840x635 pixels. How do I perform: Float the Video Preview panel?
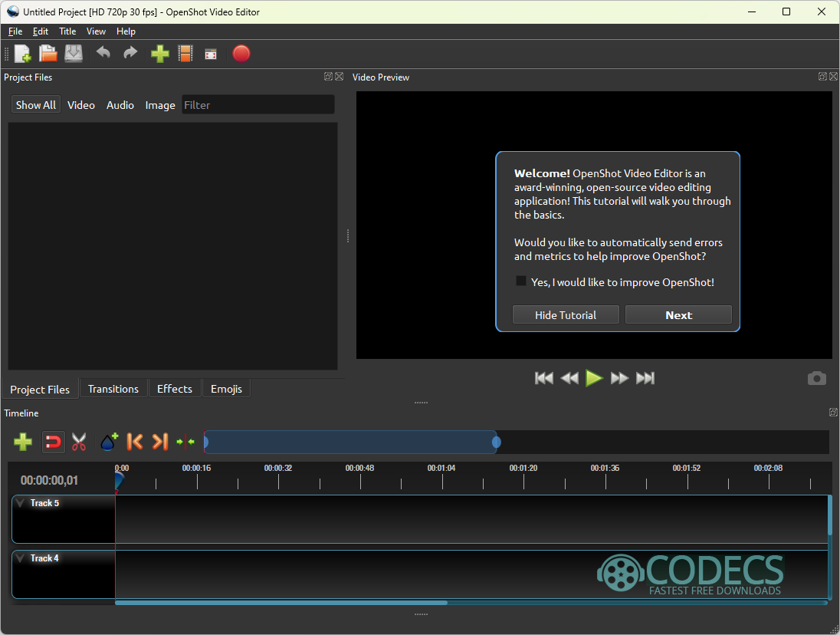point(823,77)
